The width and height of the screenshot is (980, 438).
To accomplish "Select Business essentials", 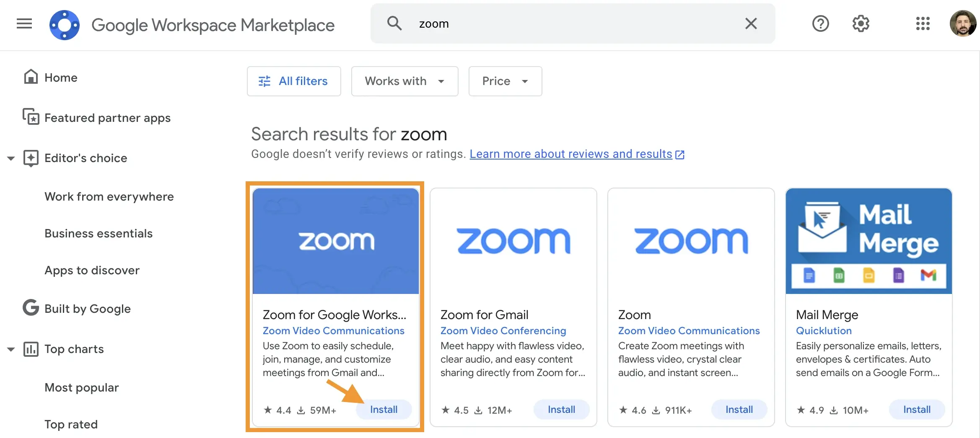I will (99, 233).
